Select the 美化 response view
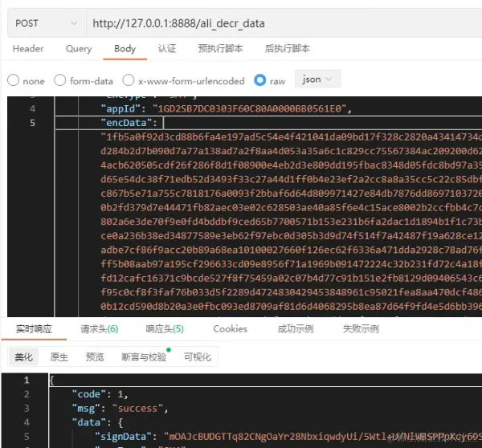 pos(23,356)
